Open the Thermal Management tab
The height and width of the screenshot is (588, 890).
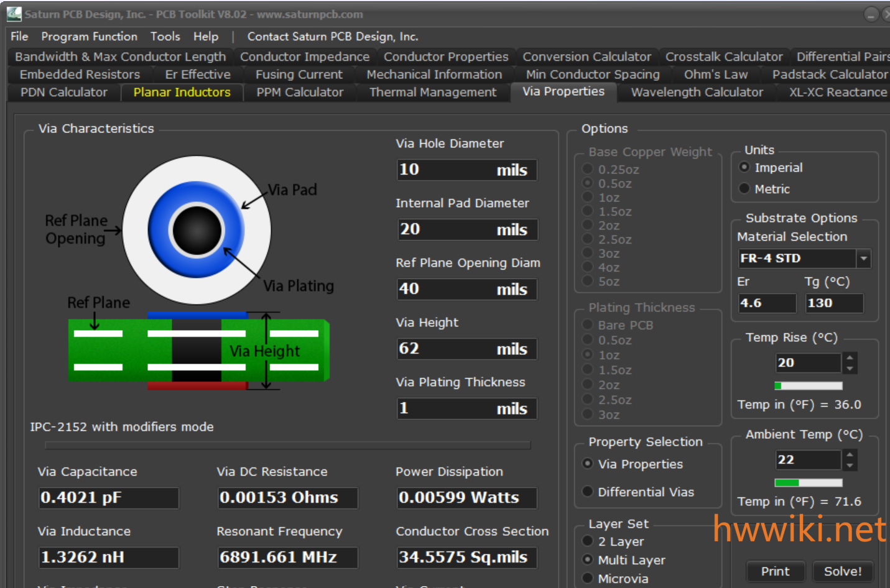pos(433,92)
